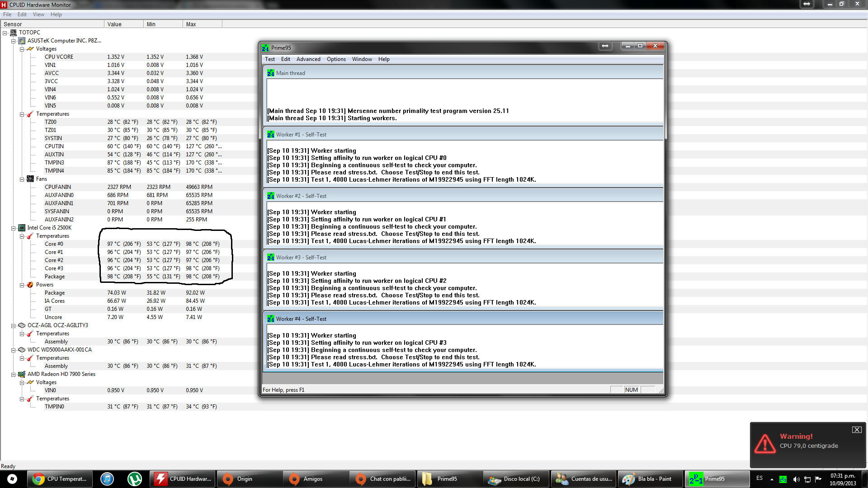This screenshot has height=488, width=868.
Task: Click the ES language indicator
Action: point(759,478)
